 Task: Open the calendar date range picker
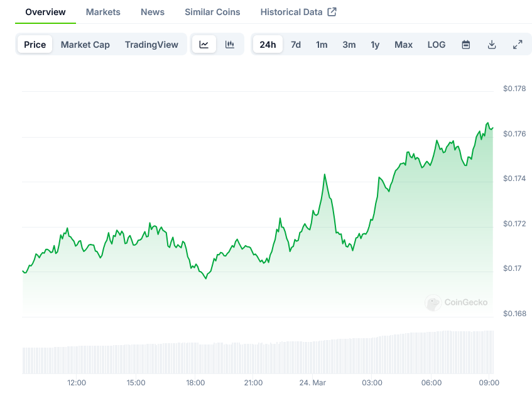coord(466,45)
